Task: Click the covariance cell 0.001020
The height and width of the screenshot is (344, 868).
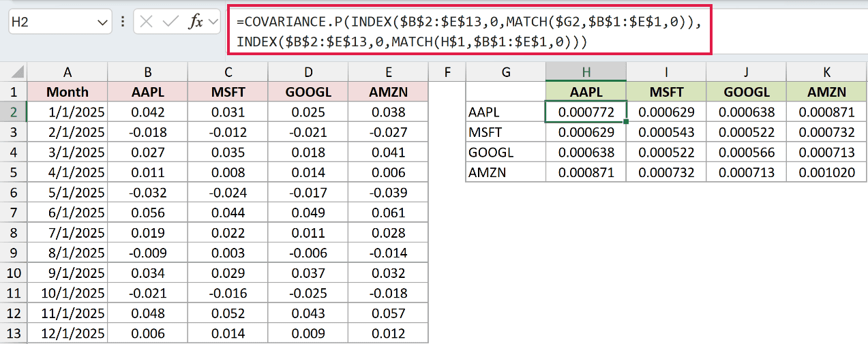Action: pos(827,172)
